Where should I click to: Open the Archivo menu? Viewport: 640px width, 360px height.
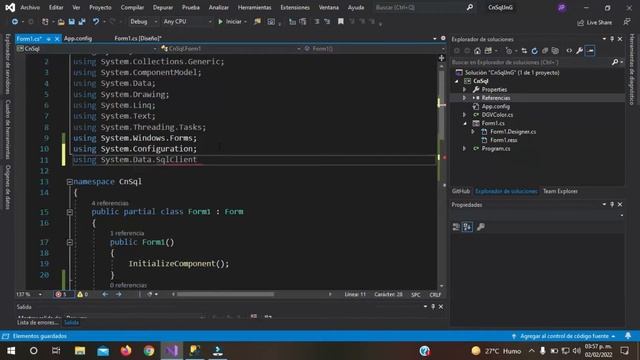(x=30, y=7)
